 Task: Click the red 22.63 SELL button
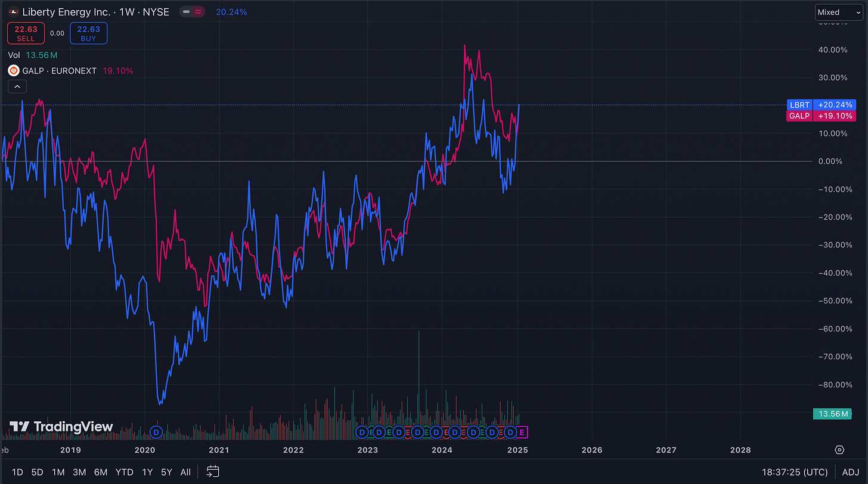coord(26,33)
